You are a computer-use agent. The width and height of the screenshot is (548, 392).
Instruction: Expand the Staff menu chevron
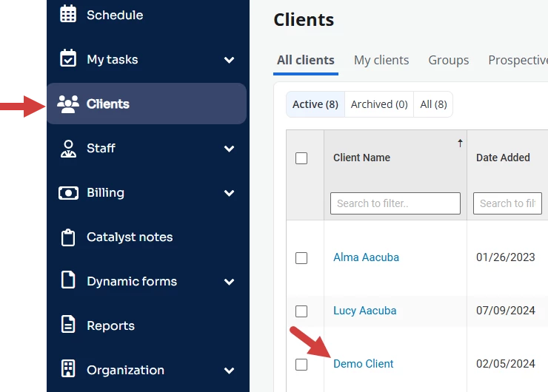pos(229,149)
